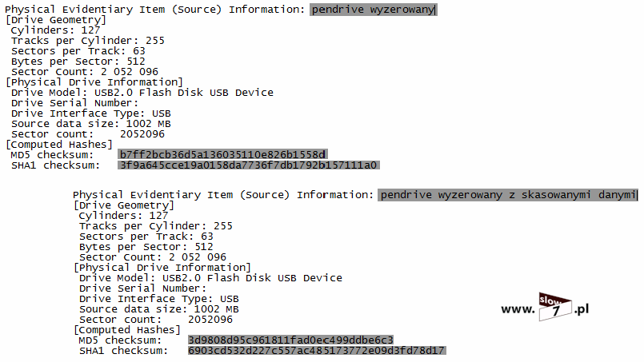Viewport: 644px width, 362px height.
Task: Select the first MD5 checksum b7ff2bcb value
Action: pyautogui.click(x=222, y=155)
